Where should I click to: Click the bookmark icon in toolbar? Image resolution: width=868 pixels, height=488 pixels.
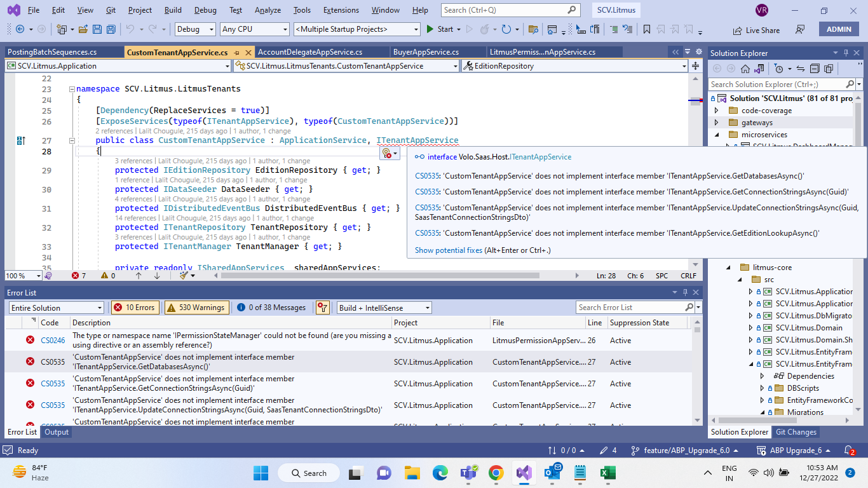pyautogui.click(x=647, y=29)
